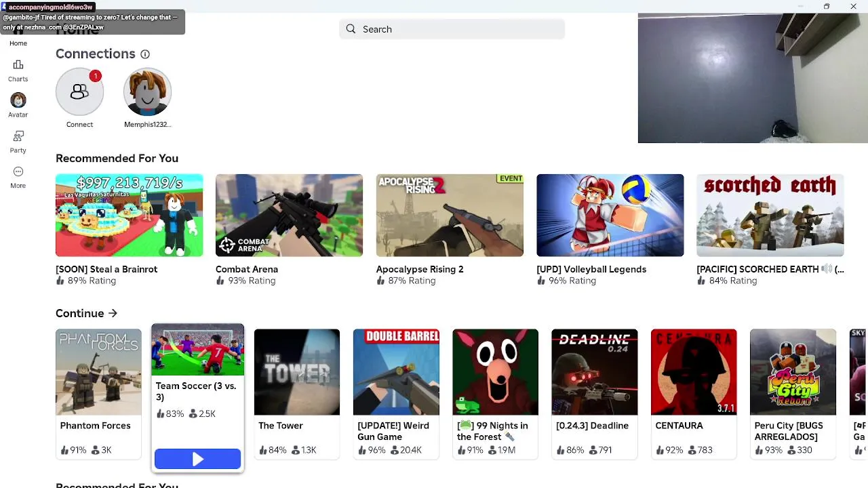
Task: Click the 89% Rating text
Action: point(92,281)
